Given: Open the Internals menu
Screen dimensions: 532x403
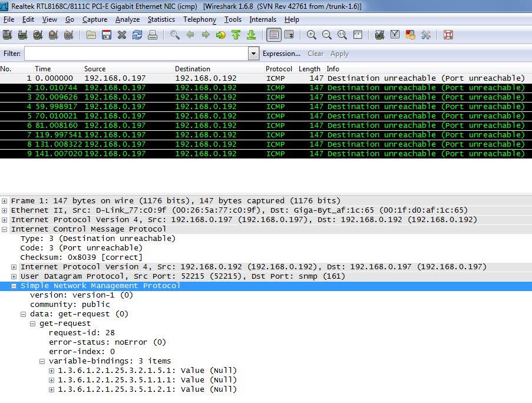Looking at the screenshot, I should point(263,19).
